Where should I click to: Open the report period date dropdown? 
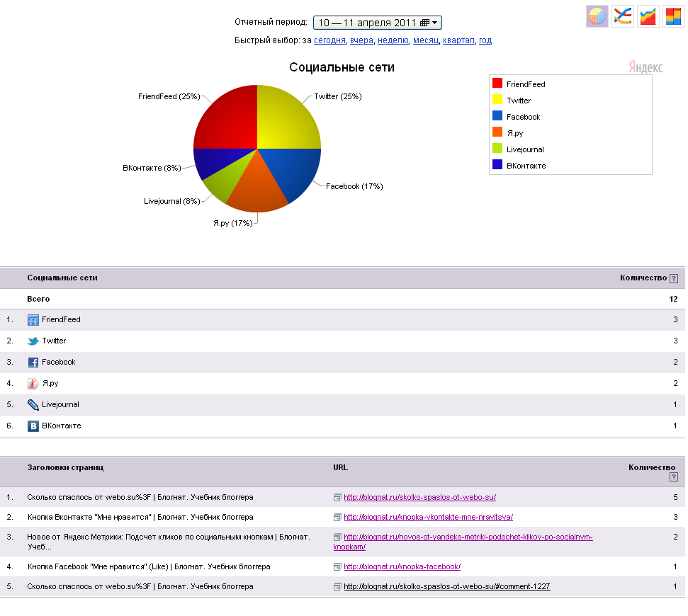click(x=378, y=23)
